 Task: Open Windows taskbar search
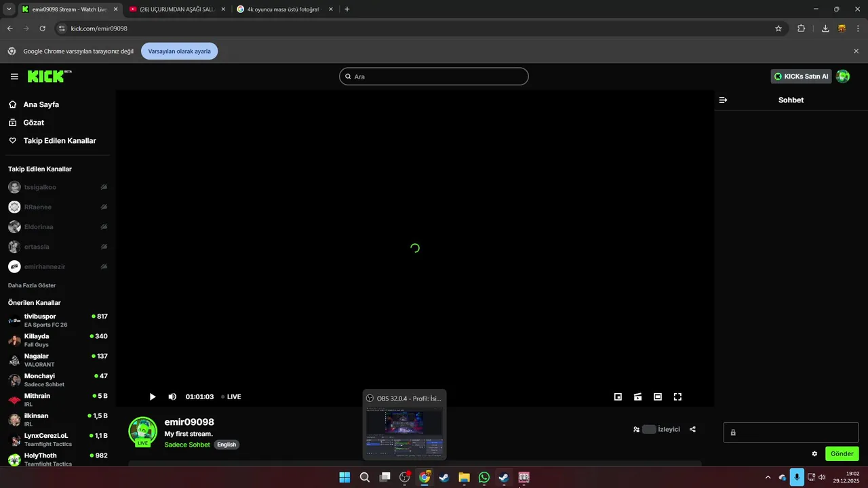pyautogui.click(x=365, y=477)
